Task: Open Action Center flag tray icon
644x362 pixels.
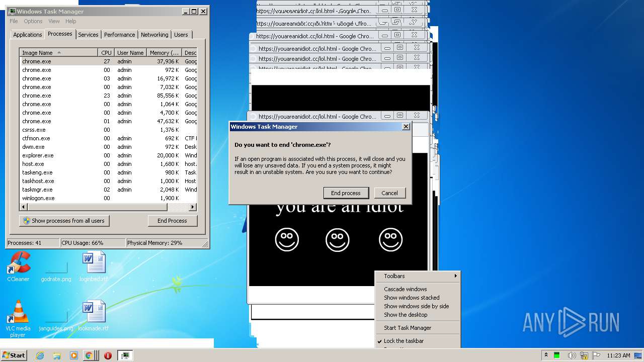Action: [596, 355]
